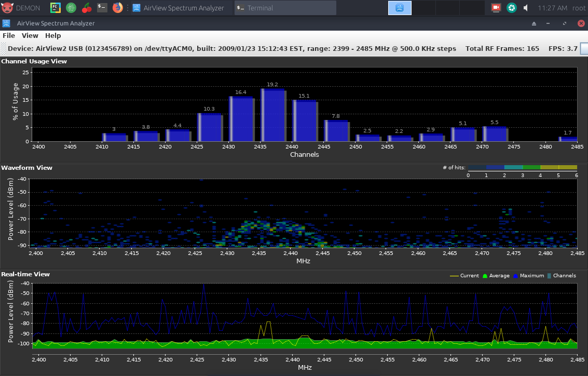Click the AirView icon in the window title bar
This screenshot has width=588, height=376.
tap(6, 23)
